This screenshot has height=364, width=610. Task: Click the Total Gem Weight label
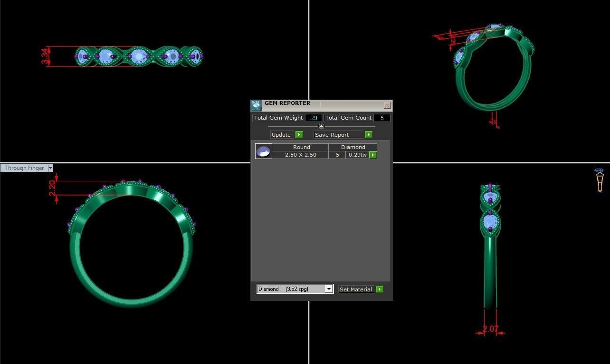[278, 118]
